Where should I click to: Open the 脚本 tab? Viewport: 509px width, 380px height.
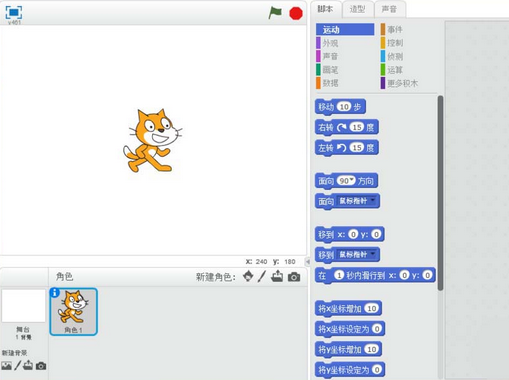[x=325, y=9]
